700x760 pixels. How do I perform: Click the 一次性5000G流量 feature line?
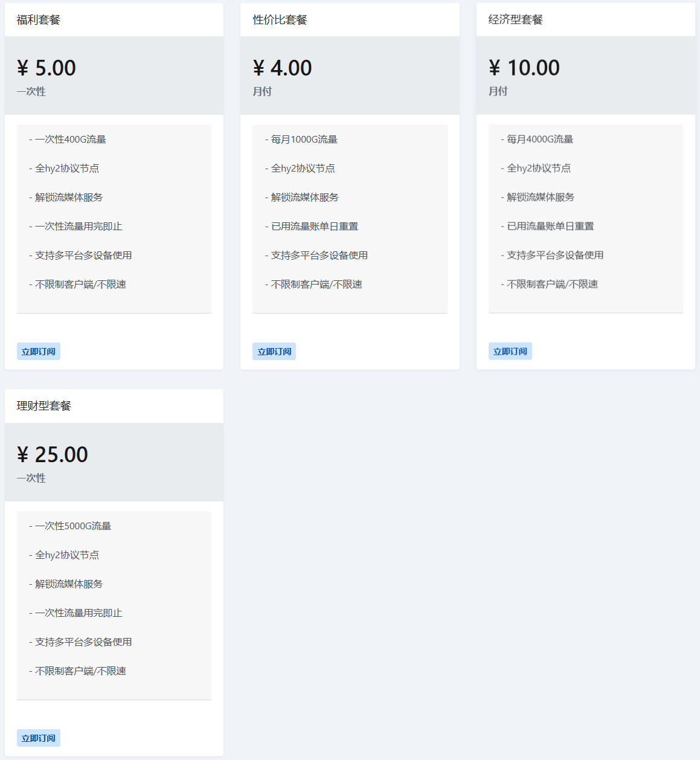click(70, 526)
